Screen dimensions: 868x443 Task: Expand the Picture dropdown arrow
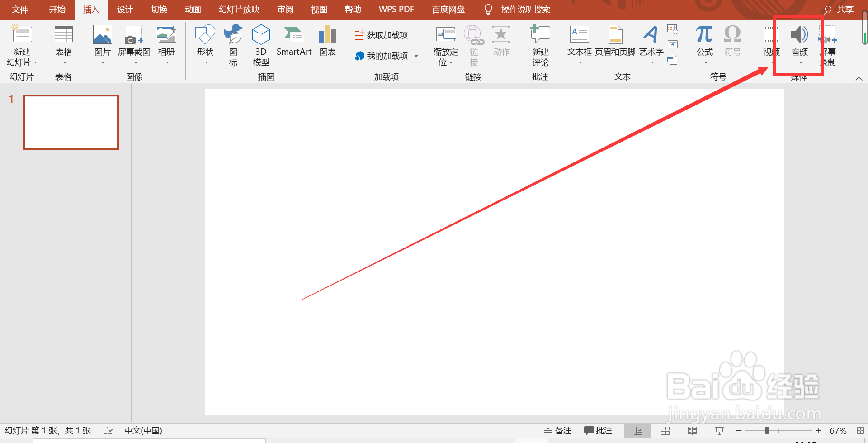(103, 62)
